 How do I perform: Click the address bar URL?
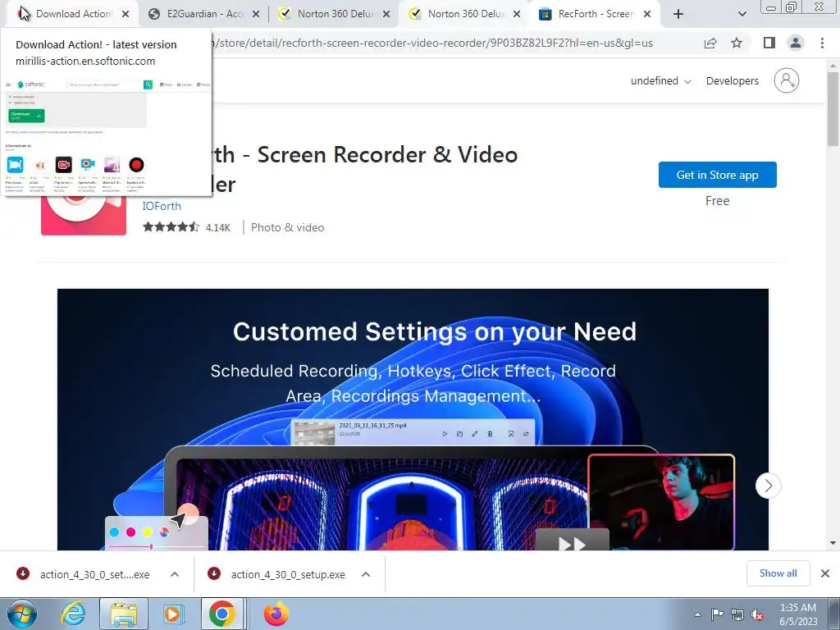pos(432,43)
